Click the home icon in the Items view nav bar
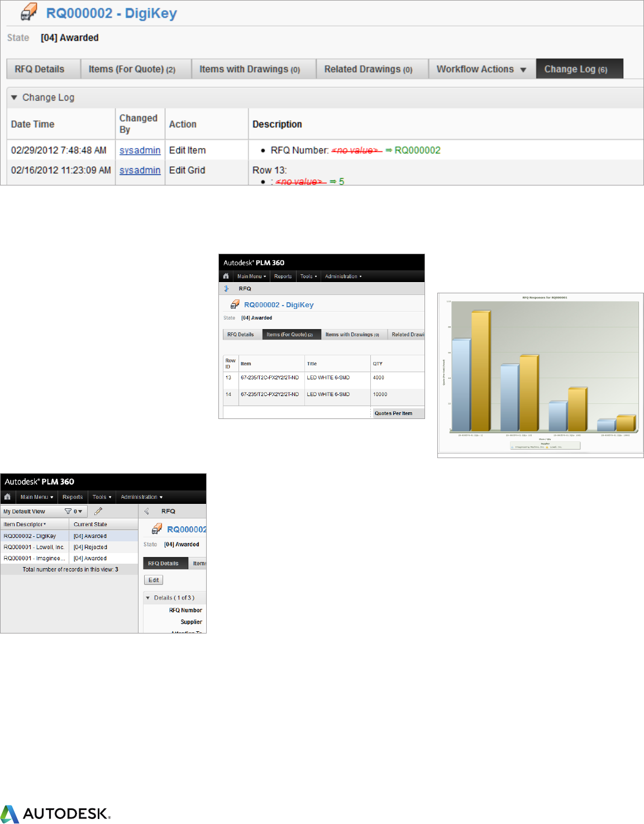Image resolution: width=644 pixels, height=824 pixels. [226, 276]
